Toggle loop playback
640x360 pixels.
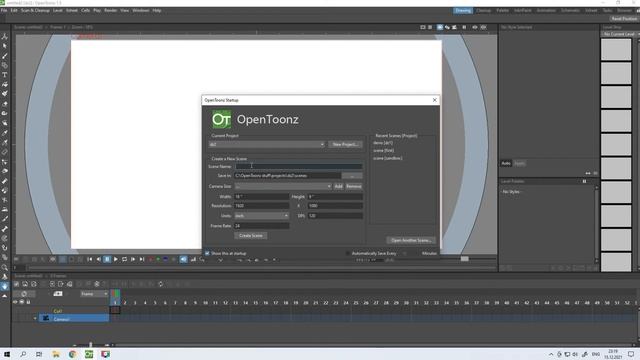tap(124, 259)
